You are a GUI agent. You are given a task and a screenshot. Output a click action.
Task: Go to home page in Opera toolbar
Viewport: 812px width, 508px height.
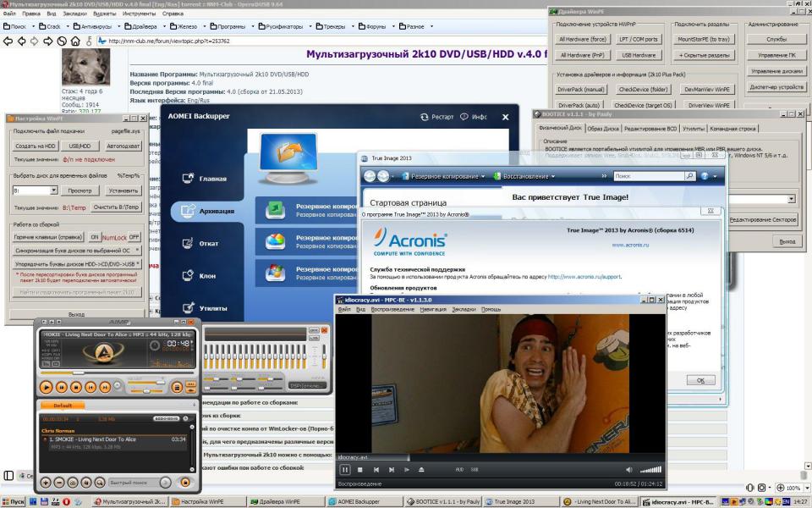pyautogui.click(x=75, y=41)
